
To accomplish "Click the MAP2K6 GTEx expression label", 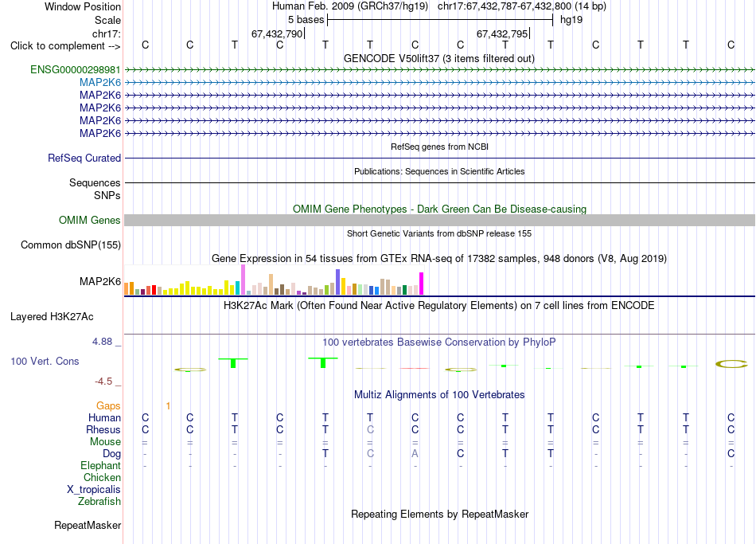I will tap(100, 281).
